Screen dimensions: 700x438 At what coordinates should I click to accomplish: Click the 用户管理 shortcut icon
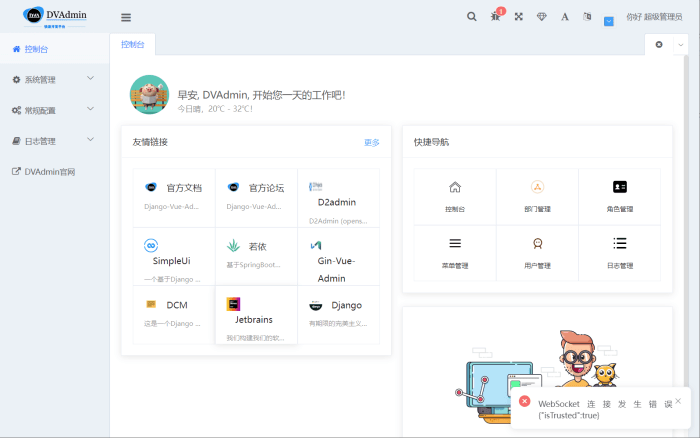538,243
